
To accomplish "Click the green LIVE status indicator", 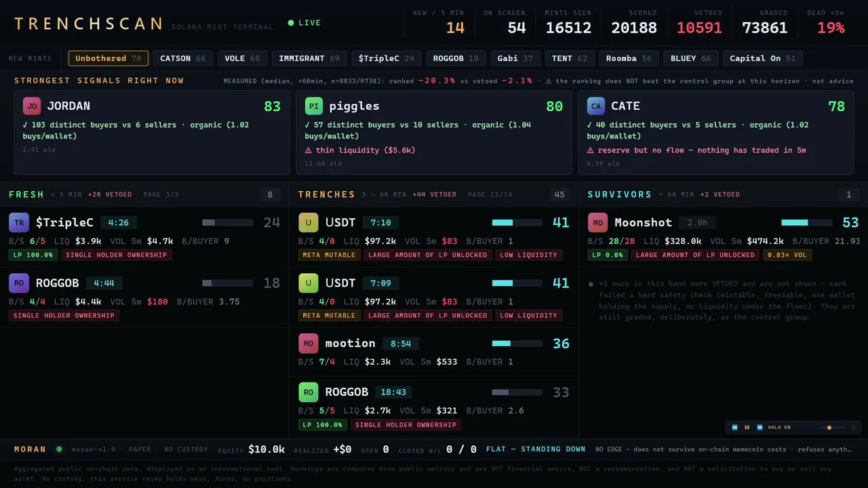I will (304, 23).
